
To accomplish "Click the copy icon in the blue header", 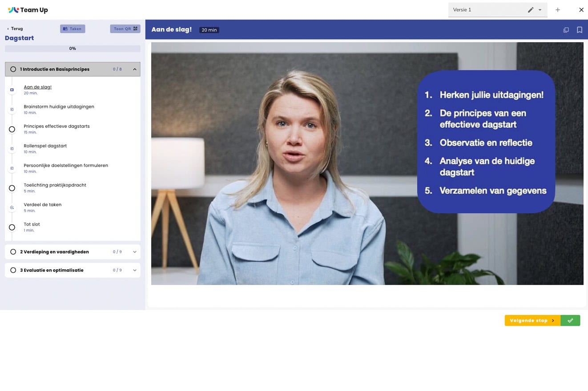I will tap(566, 30).
